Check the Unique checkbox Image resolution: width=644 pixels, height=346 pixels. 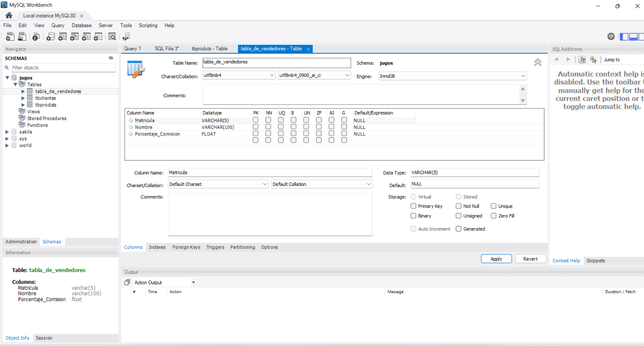click(x=494, y=206)
